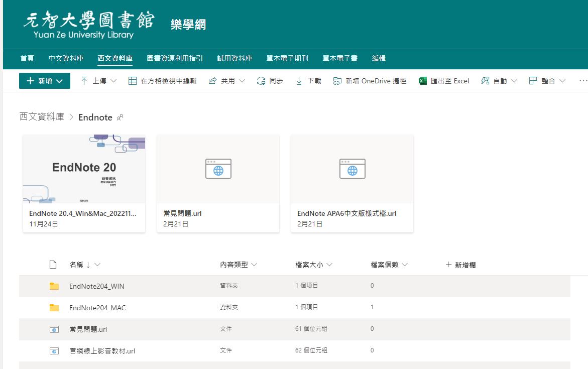Click the integrate icon
The image size is (588, 369).
click(x=533, y=81)
